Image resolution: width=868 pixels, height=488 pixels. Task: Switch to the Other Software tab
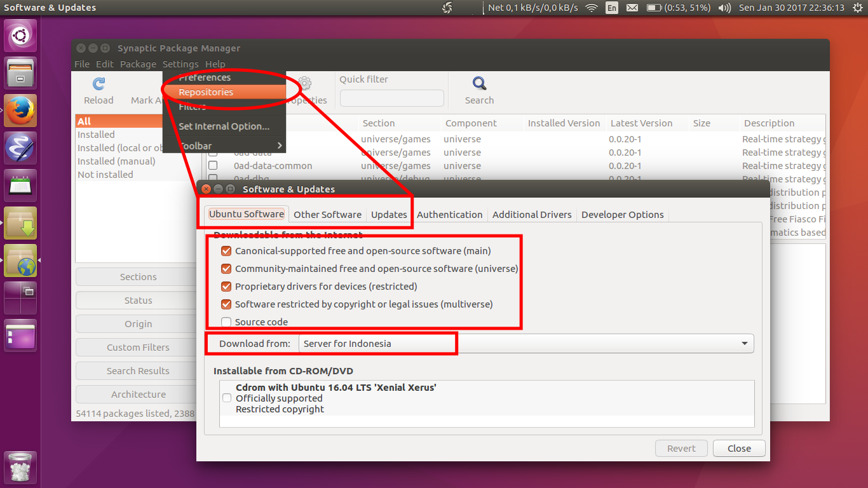(327, 215)
